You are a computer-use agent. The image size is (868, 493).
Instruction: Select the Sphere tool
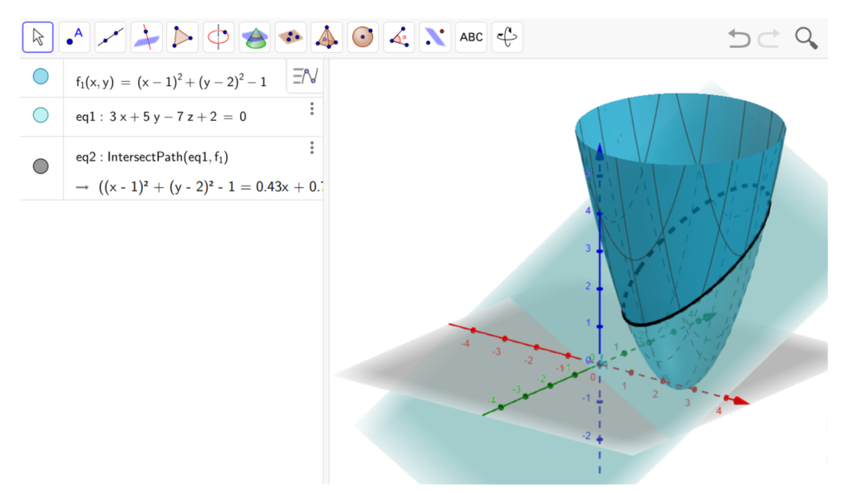(x=363, y=37)
